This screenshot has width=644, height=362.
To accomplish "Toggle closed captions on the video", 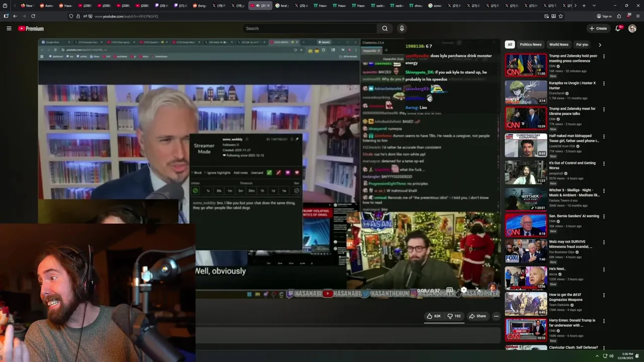I will click(450, 290).
